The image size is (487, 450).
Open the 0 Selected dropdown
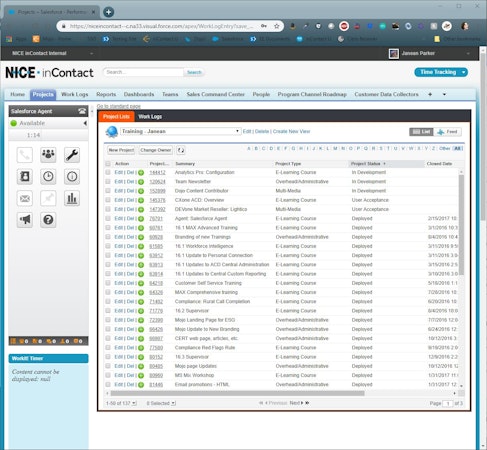(173, 403)
